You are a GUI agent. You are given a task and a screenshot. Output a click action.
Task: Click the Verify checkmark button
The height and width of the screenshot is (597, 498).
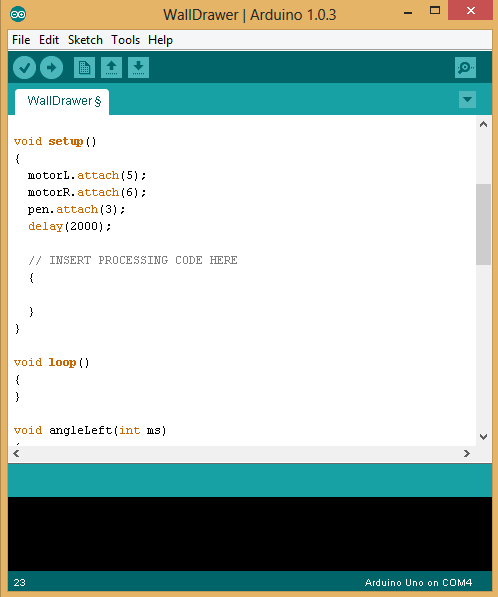pyautogui.click(x=24, y=68)
